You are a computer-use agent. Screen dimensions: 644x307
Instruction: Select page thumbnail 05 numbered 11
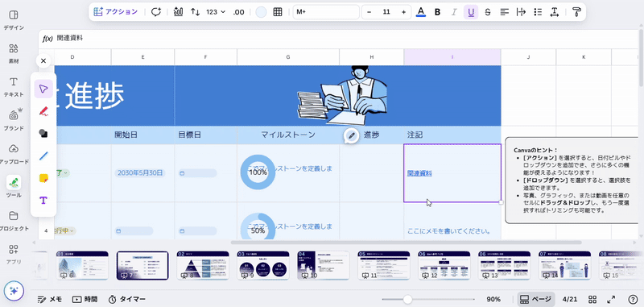pyautogui.click(x=384, y=265)
